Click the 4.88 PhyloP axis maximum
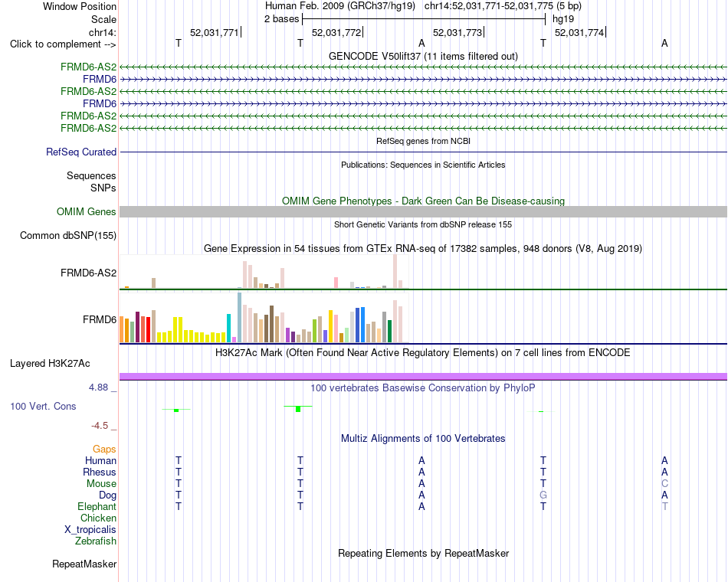728x582 pixels. pyautogui.click(x=98, y=387)
